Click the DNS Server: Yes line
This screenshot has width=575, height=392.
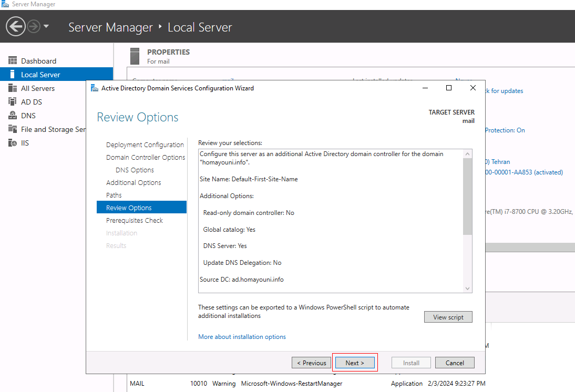(225, 246)
